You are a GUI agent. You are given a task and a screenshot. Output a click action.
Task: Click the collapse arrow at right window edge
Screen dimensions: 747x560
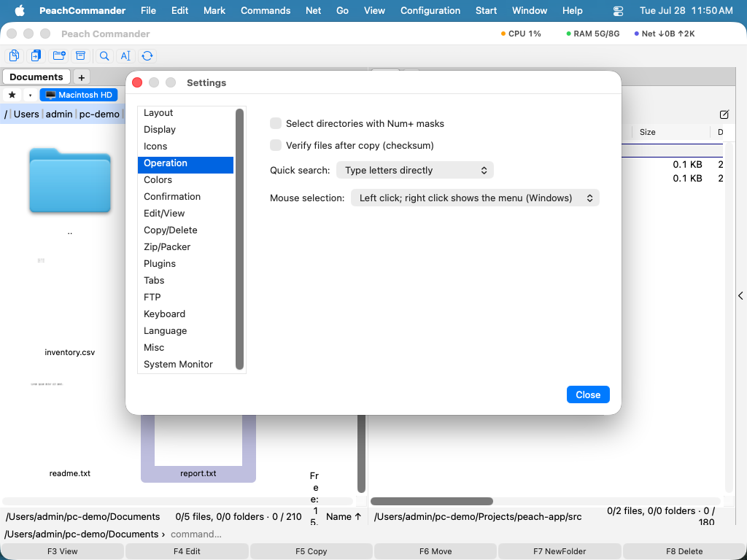[741, 296]
